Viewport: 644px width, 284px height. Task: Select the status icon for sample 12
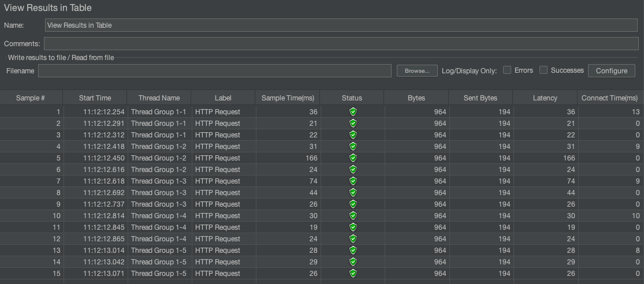(x=353, y=239)
